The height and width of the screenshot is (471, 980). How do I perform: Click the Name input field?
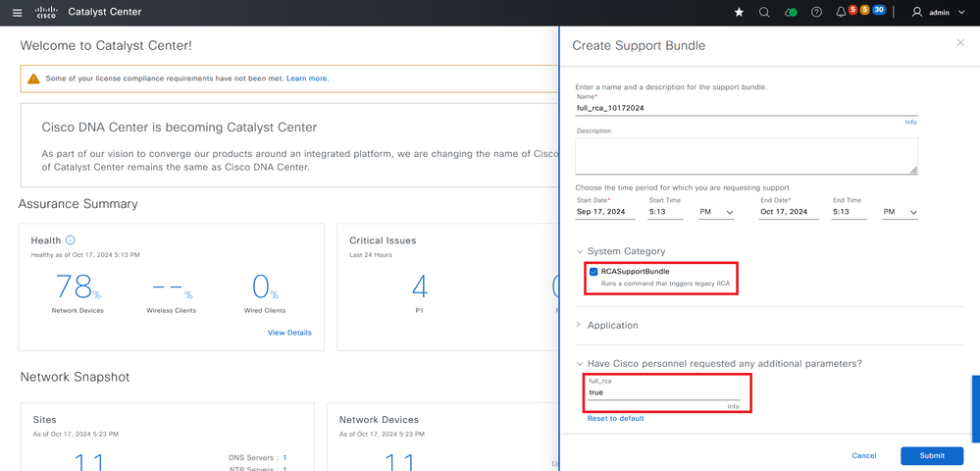[x=747, y=108]
